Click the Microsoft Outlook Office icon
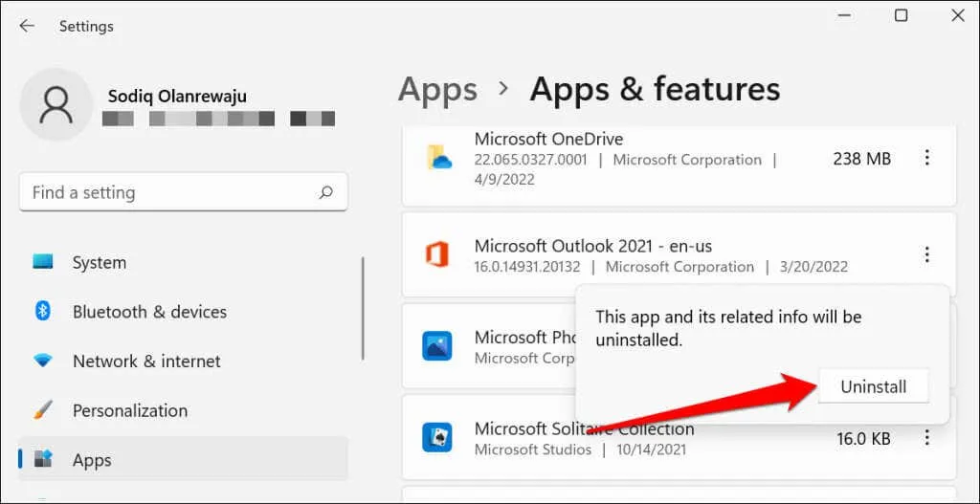The image size is (980, 504). click(x=437, y=255)
